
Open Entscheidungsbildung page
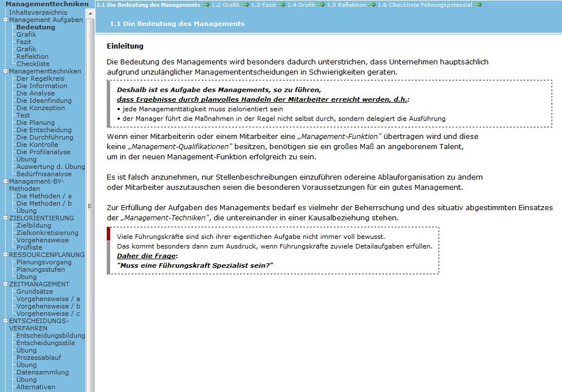tap(51, 336)
